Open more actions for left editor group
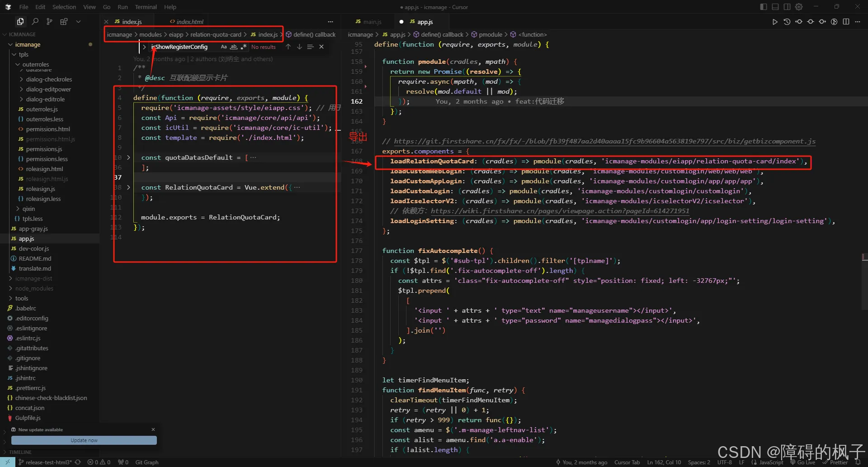 point(330,22)
